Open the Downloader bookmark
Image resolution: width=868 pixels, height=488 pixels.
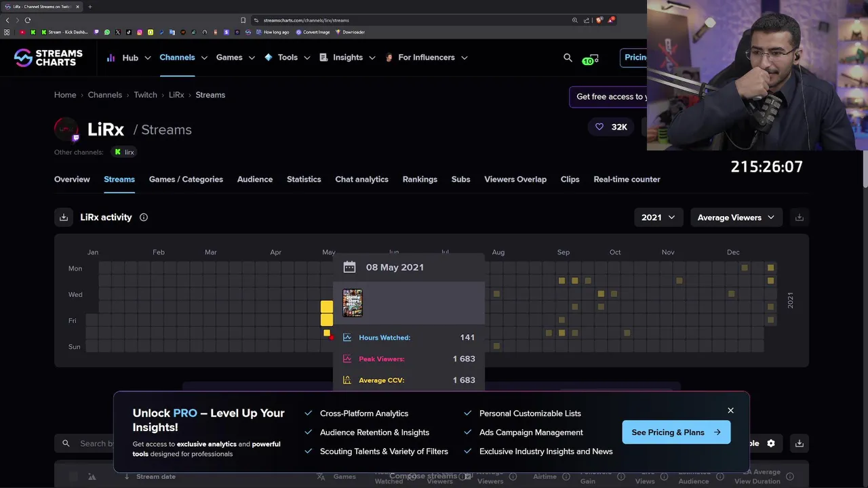coord(350,32)
